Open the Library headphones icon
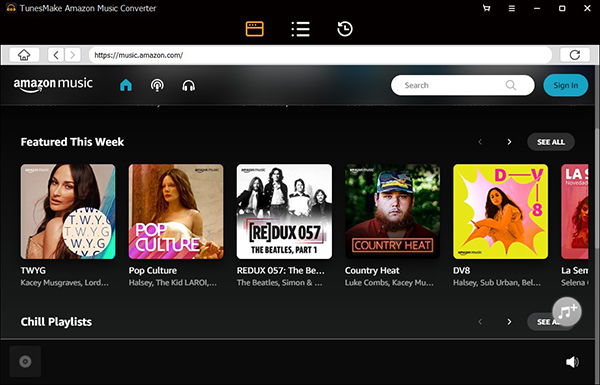Screen dimensions: 600x385 click(188, 85)
